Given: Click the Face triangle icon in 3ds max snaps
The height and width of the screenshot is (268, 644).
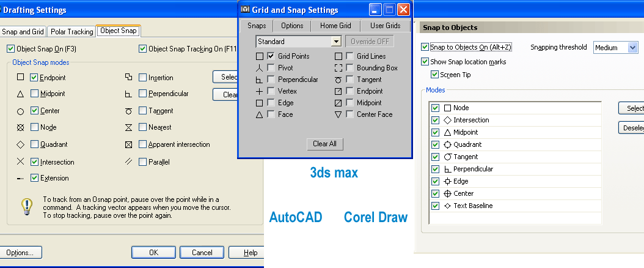Looking at the screenshot, I should pos(259,114).
